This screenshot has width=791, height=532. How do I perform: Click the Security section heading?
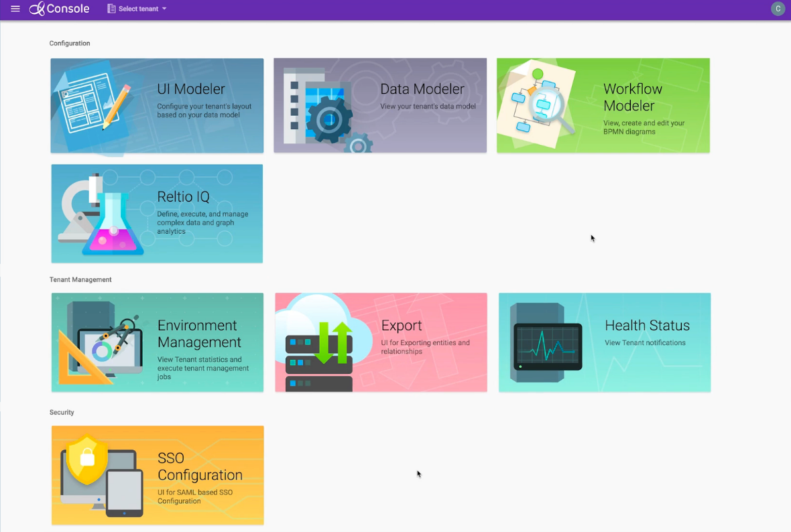62,413
